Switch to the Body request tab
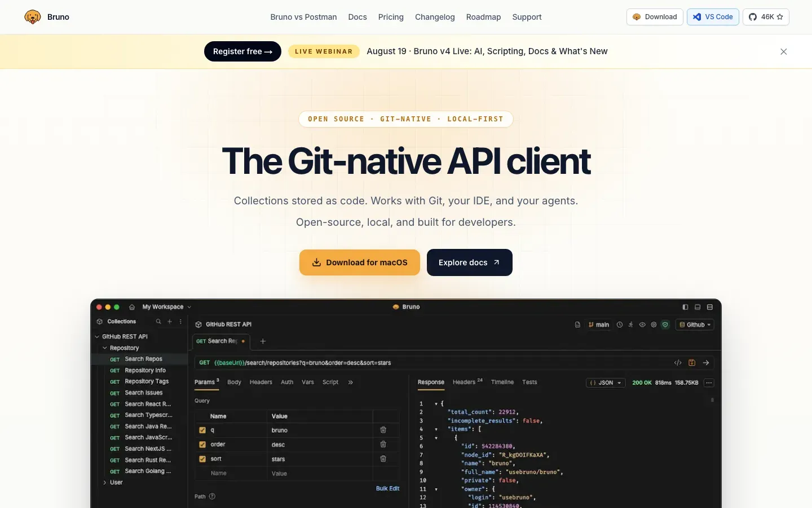 234,382
